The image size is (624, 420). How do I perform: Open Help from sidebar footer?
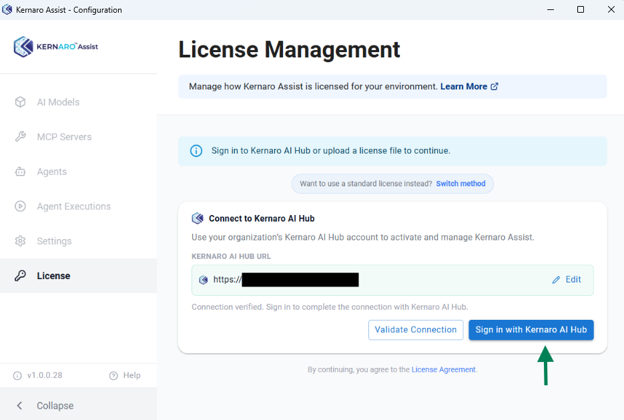click(125, 375)
